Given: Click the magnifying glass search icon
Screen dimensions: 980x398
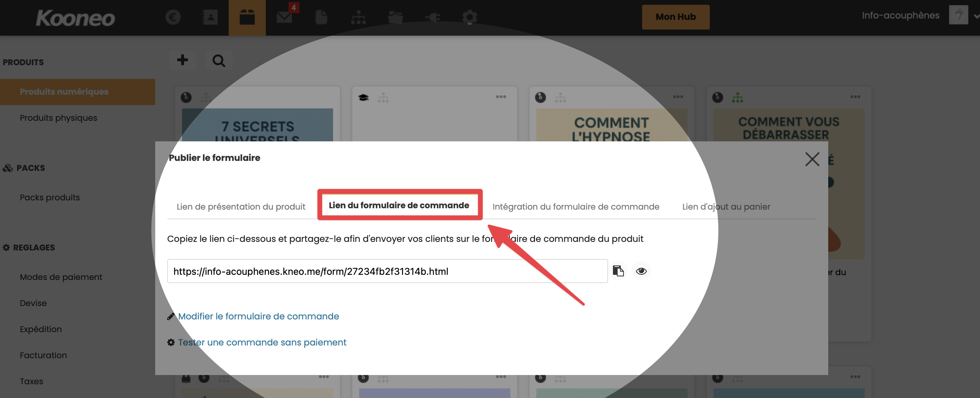Looking at the screenshot, I should click(219, 60).
